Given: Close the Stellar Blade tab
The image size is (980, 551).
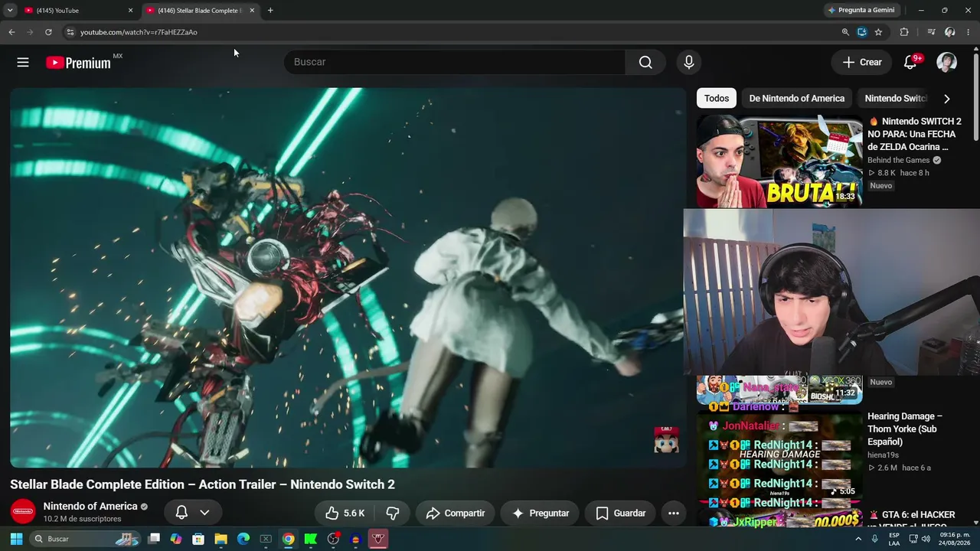Looking at the screenshot, I should pos(252,11).
